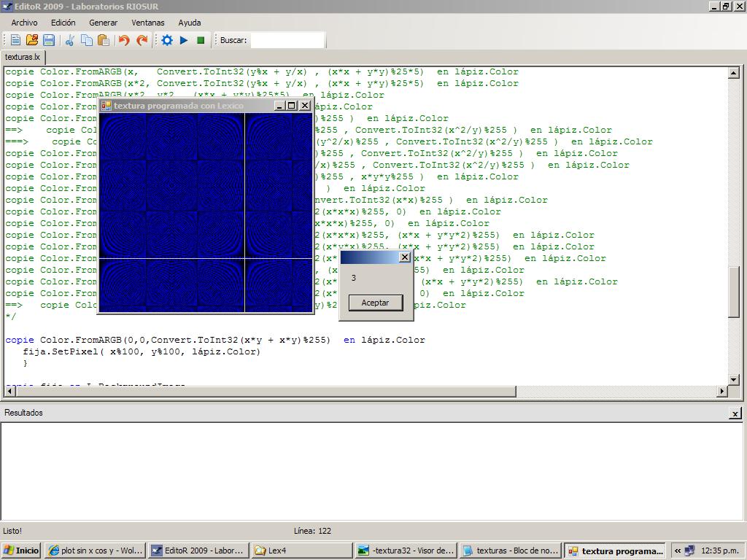This screenshot has height=560, width=747.
Task: Click the New file icon in toolbar
Action: point(15,40)
